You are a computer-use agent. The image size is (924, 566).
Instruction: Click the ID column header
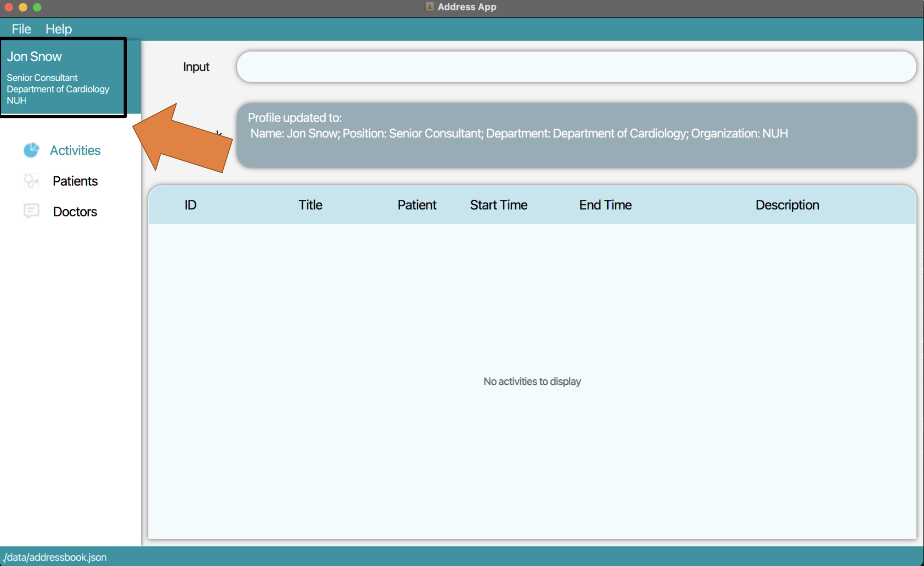click(x=190, y=204)
